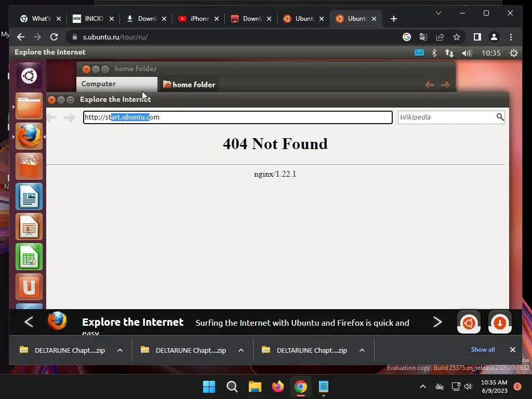Open Chrome from Windows taskbar

click(301, 387)
